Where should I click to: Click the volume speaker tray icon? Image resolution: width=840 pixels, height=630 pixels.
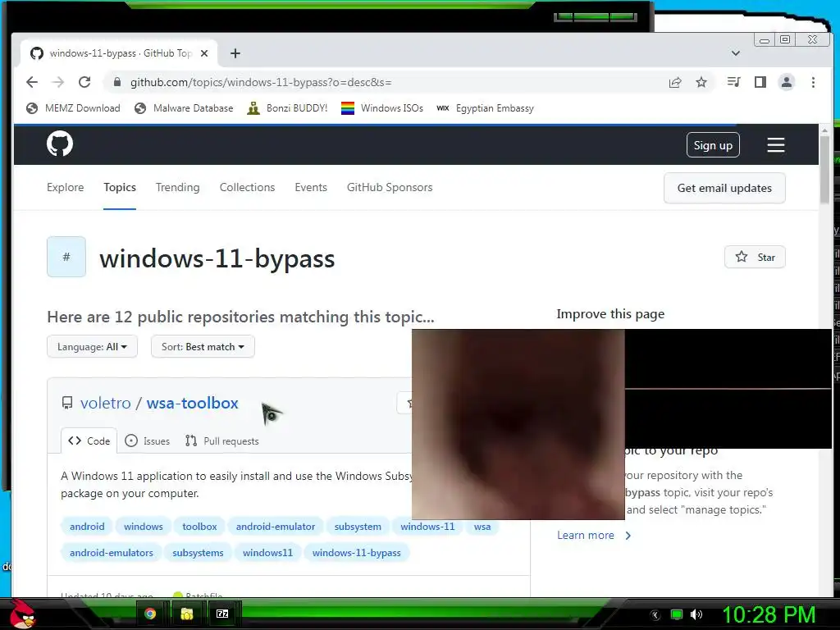tap(696, 614)
